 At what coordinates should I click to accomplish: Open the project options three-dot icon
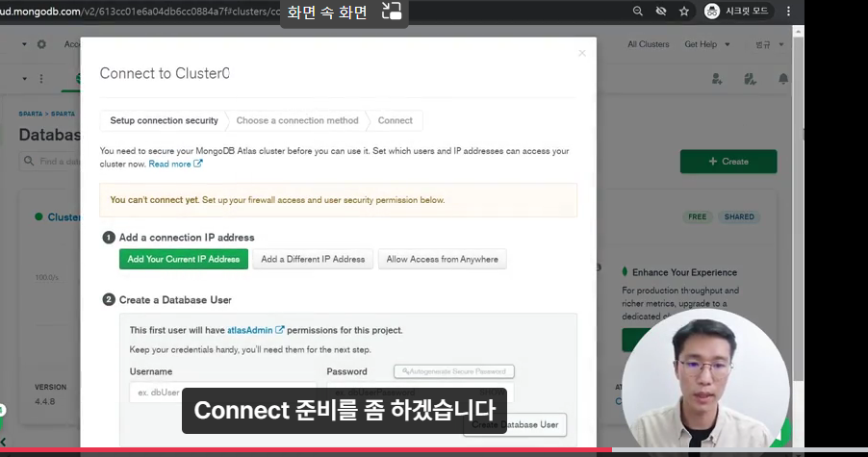click(41, 79)
